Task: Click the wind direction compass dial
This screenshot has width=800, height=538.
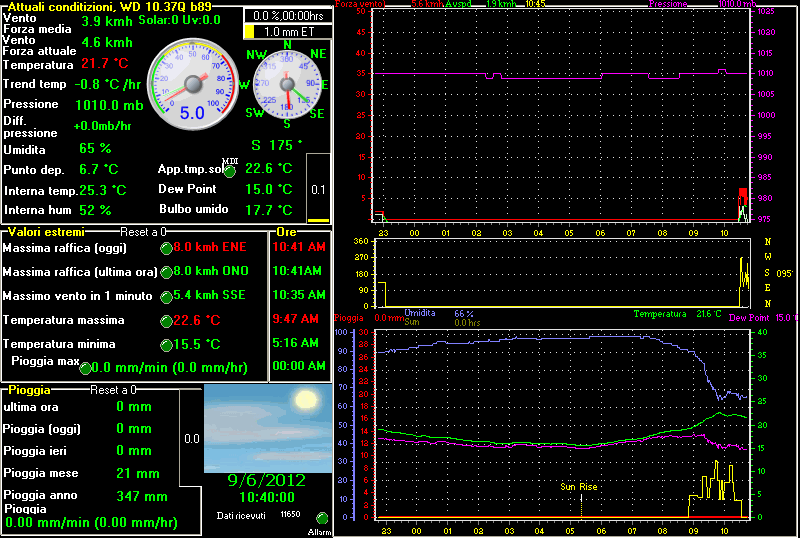Action: coord(287,84)
